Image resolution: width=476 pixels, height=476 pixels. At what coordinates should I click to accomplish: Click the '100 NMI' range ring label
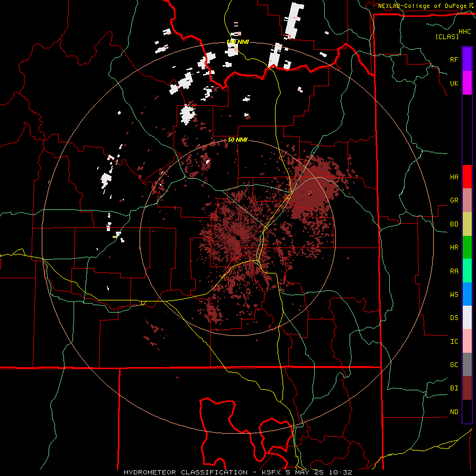pos(237,42)
